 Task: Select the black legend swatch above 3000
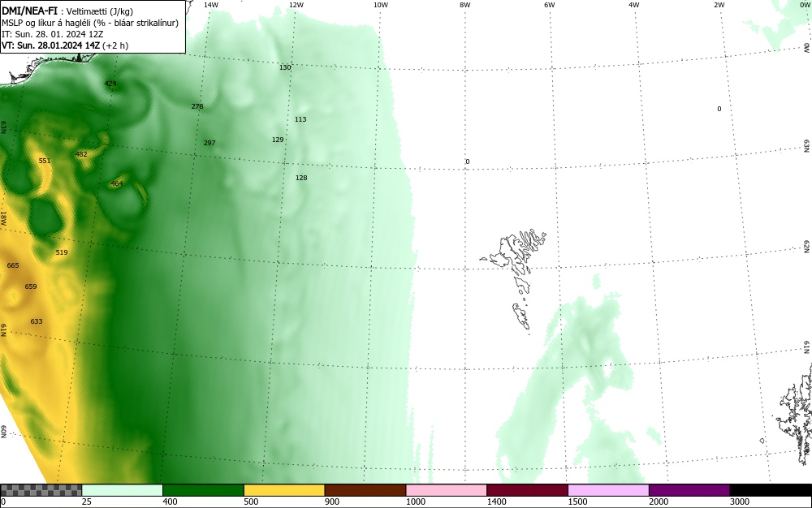(771, 490)
